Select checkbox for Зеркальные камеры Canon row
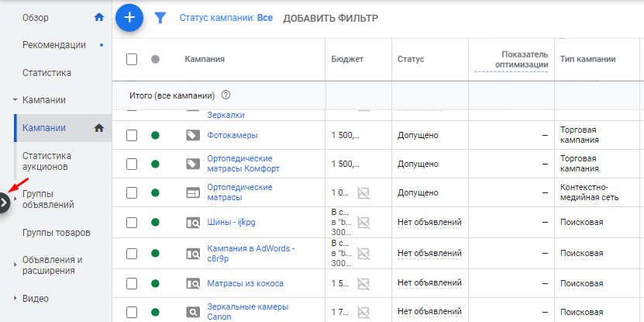The height and width of the screenshot is (322, 644). (132, 312)
